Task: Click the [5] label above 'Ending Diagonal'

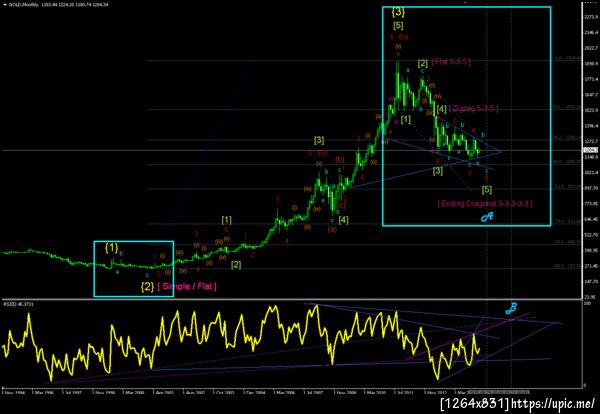Action: click(x=487, y=189)
